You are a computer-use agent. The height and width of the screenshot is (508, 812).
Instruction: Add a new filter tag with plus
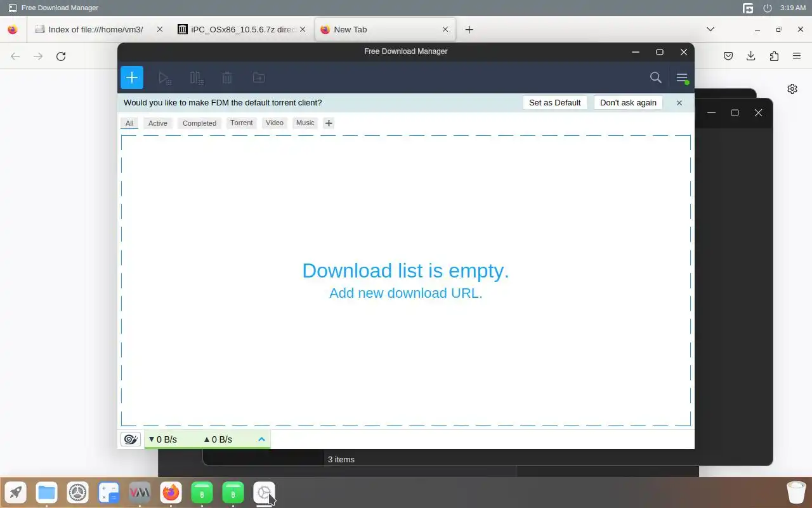click(329, 123)
